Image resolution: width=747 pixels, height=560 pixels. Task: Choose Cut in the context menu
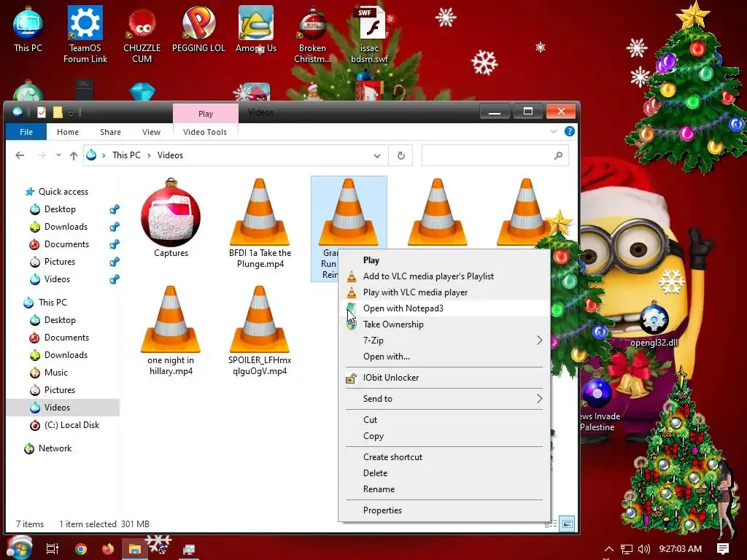pyautogui.click(x=444, y=419)
